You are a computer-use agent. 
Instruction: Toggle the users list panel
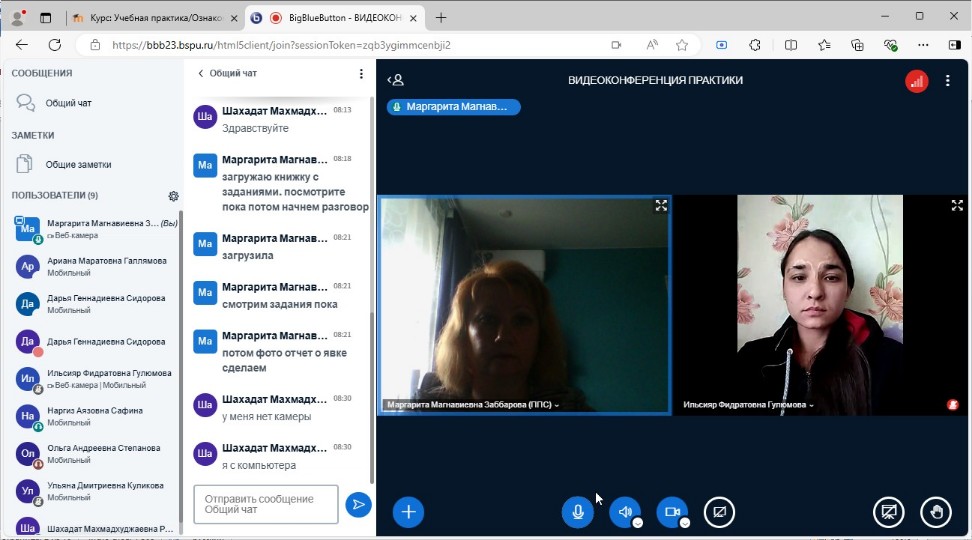396,81
